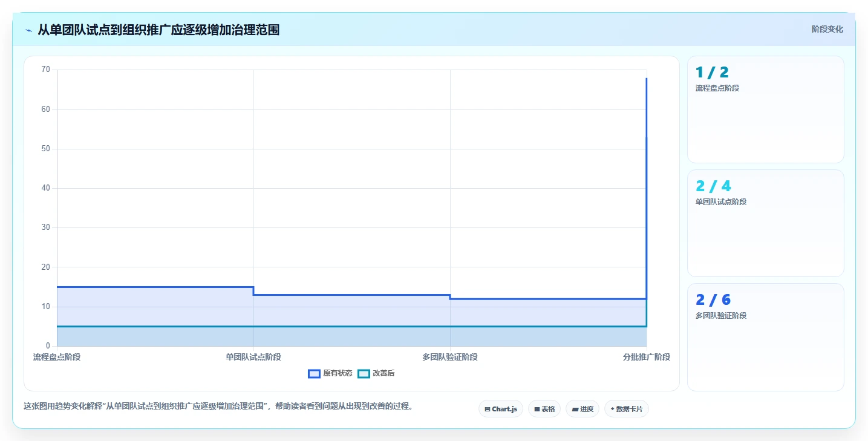Click the 10 y-axis tick label

[46, 307]
